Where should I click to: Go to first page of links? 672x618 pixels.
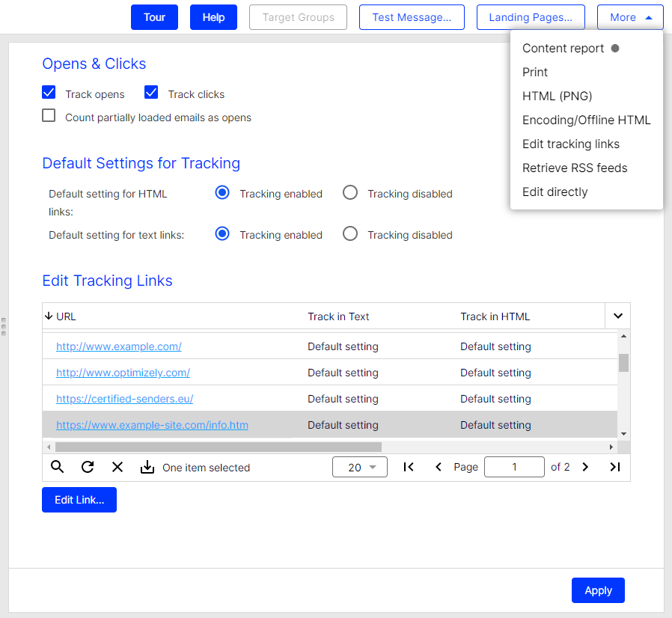pos(409,467)
